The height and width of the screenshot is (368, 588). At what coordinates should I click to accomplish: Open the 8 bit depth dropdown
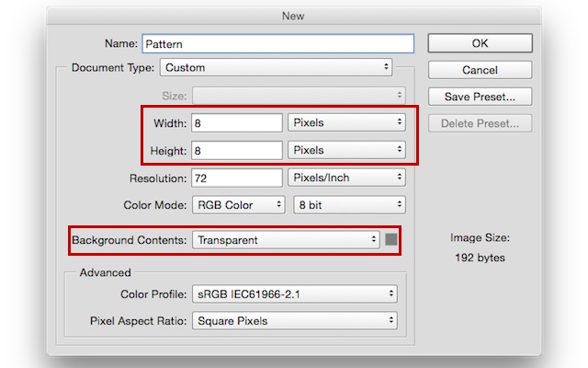click(348, 204)
